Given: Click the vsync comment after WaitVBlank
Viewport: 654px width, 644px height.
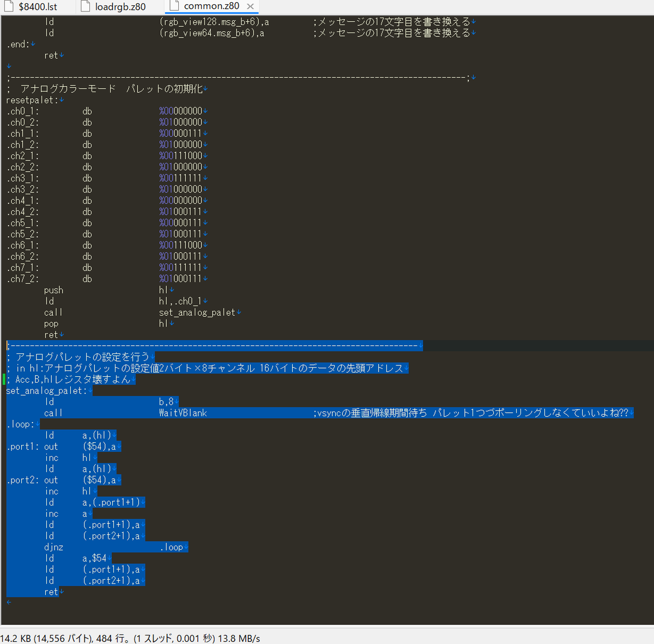Looking at the screenshot, I should pyautogui.click(x=471, y=413).
